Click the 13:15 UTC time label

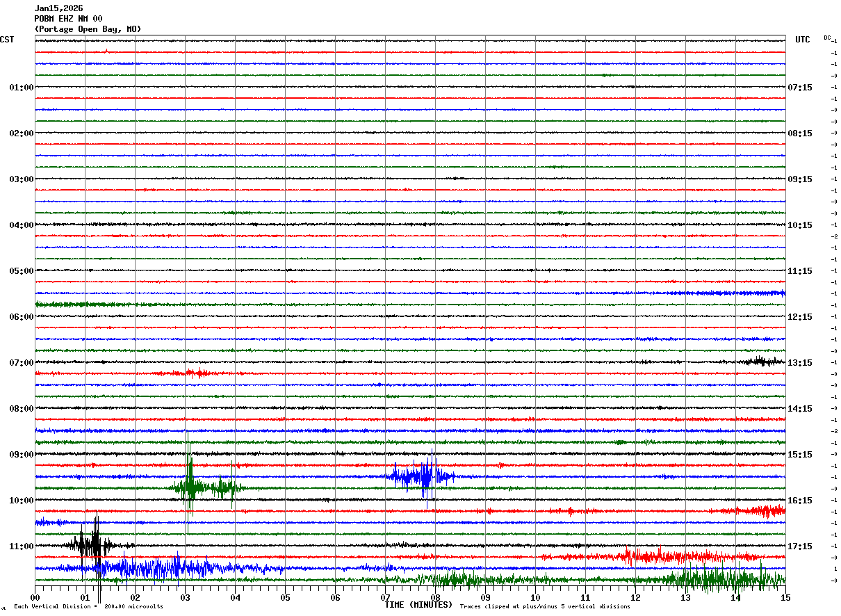pyautogui.click(x=800, y=362)
